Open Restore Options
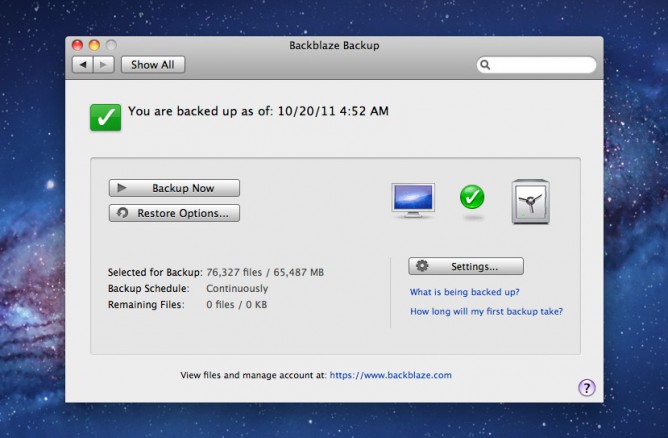The height and width of the screenshot is (438, 668). tap(175, 213)
